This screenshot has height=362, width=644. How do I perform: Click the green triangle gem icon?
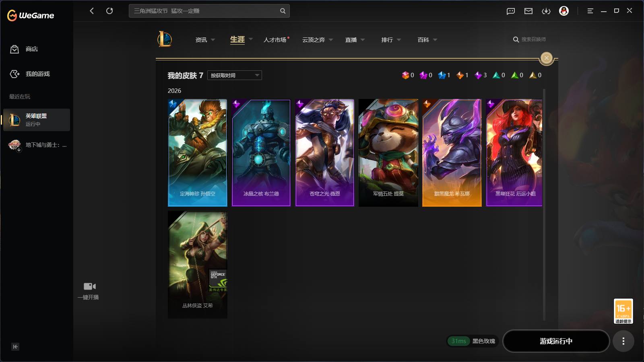(514, 75)
